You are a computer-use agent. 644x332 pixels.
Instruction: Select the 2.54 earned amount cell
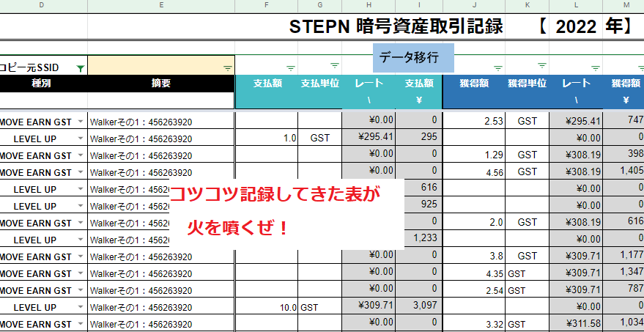474,289
